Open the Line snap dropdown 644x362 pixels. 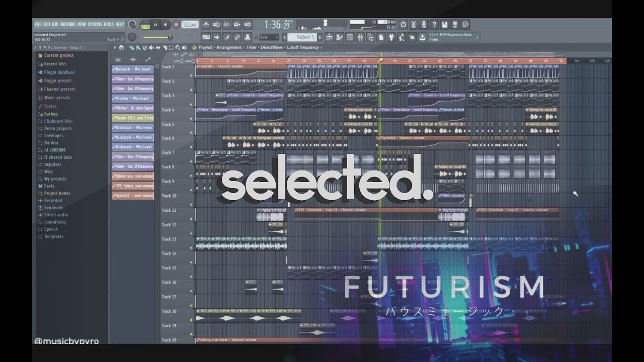coord(269,37)
